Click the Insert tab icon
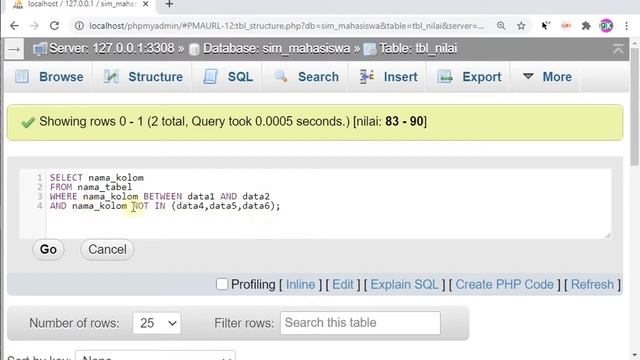 pyautogui.click(x=367, y=76)
